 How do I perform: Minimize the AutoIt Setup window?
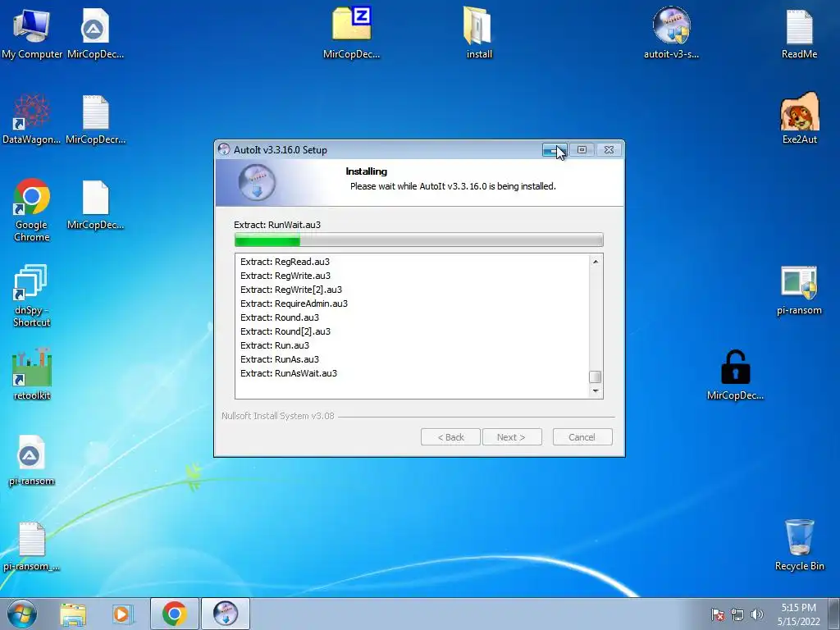point(554,150)
